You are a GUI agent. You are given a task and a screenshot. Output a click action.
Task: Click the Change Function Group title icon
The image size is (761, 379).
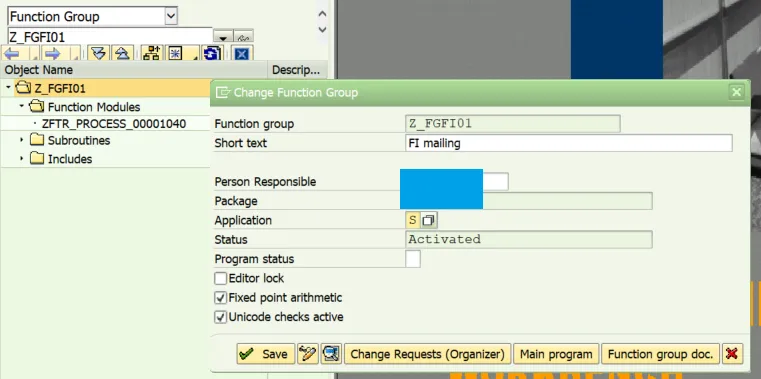point(223,92)
